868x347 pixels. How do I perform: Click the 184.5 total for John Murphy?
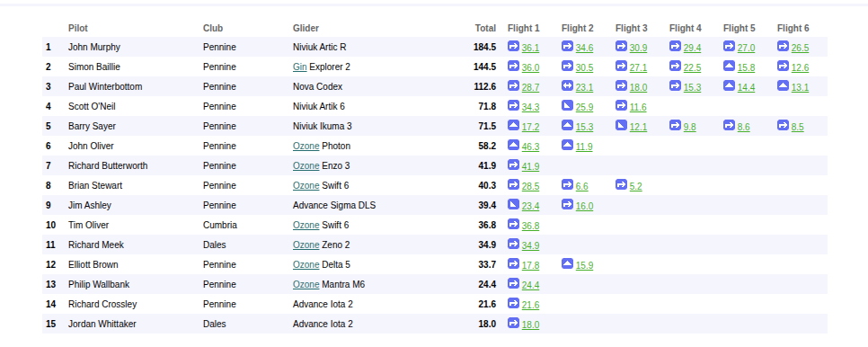click(485, 48)
